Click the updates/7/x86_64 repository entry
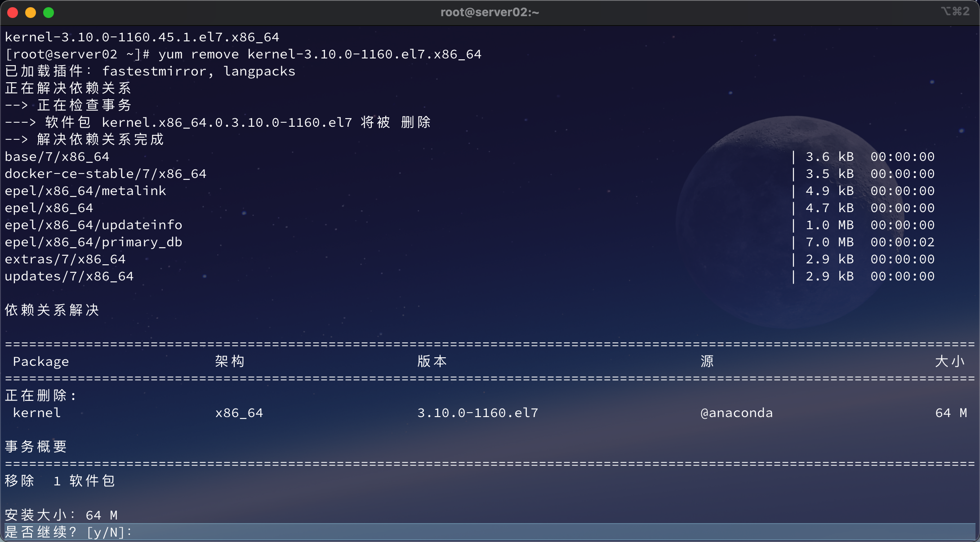Viewport: 980px width, 542px height. (x=69, y=276)
